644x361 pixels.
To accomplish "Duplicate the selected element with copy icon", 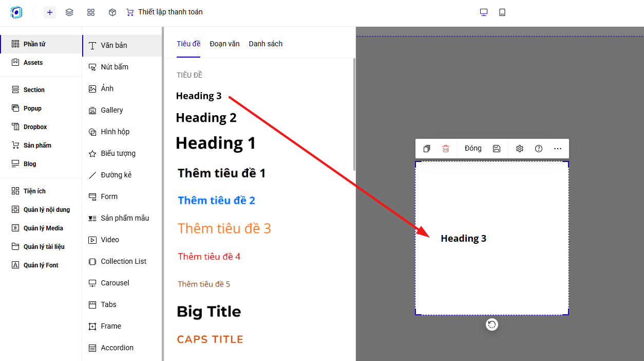I will point(426,149).
